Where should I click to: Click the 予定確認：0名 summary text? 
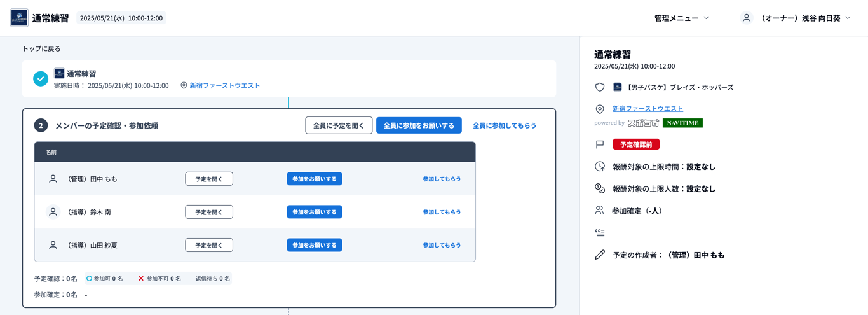coord(56,279)
